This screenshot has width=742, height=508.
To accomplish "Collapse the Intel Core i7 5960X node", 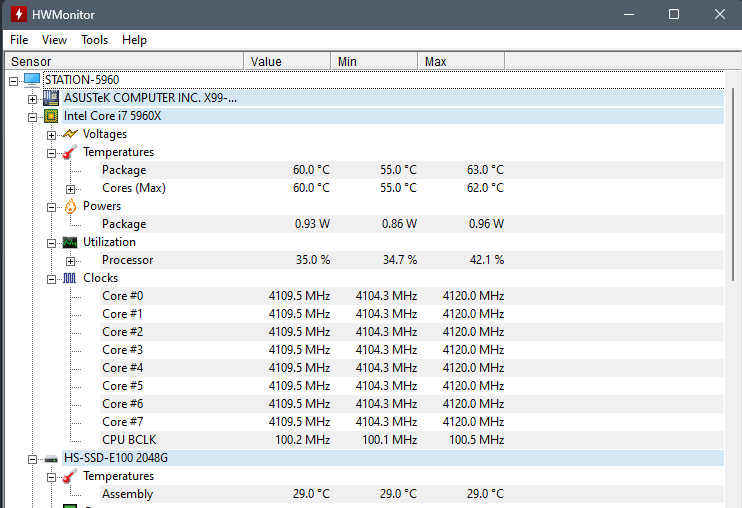I will (32, 117).
